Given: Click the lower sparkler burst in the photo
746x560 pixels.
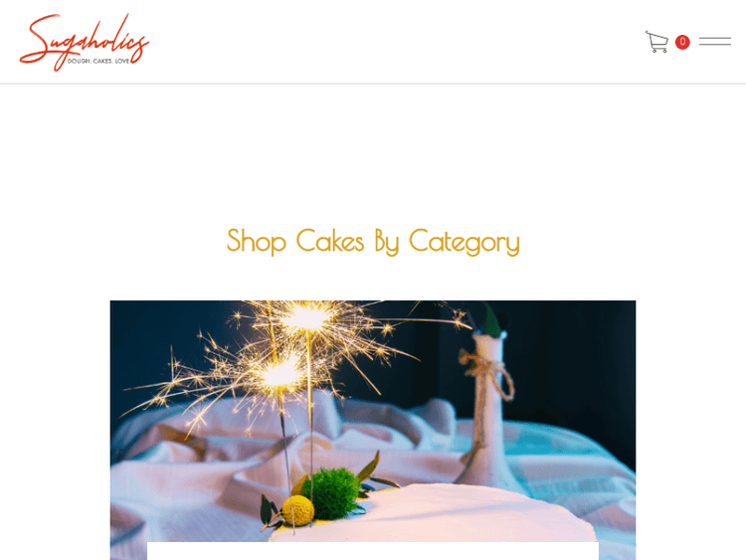Looking at the screenshot, I should click(280, 373).
